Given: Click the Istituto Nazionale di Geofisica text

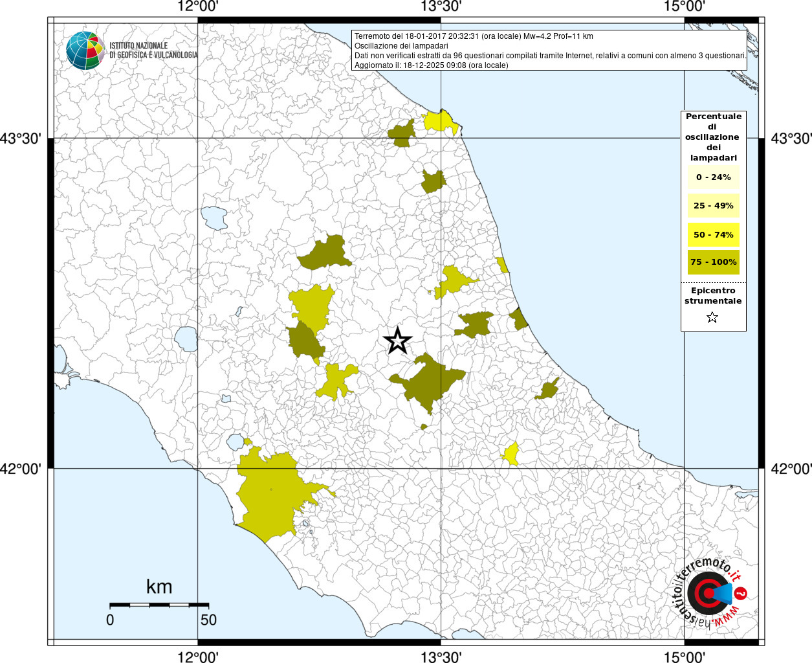Looking at the screenshot, I should point(153,51).
